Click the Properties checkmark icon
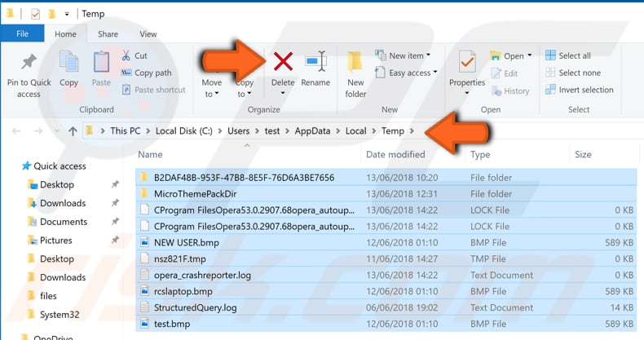This screenshot has height=340, width=644. [x=467, y=63]
